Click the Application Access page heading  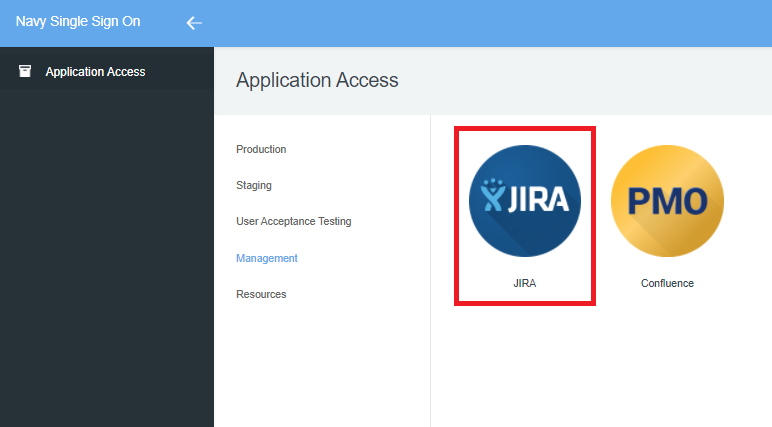(x=317, y=80)
